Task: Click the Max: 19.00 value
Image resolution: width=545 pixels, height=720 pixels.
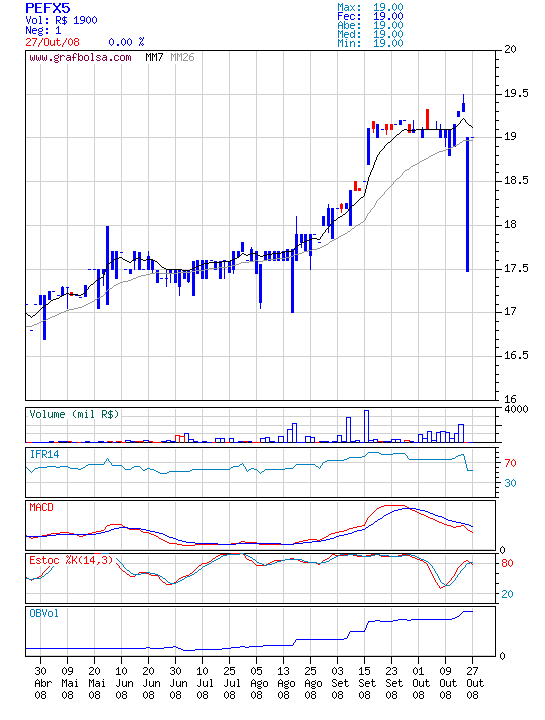Action: (x=370, y=7)
